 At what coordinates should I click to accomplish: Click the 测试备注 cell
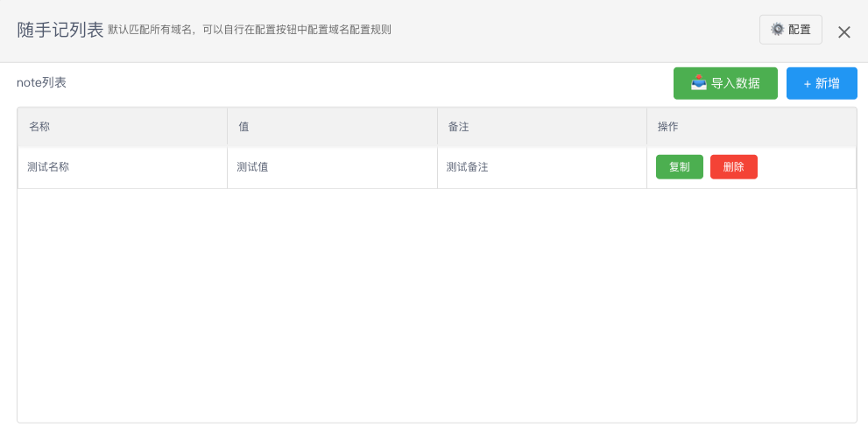click(467, 167)
